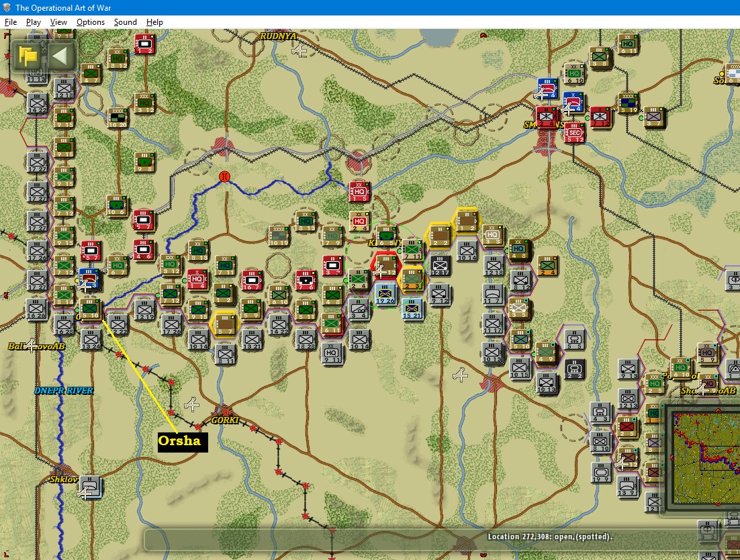Select the XX HQ counter 6 11
740x560 pixels.
click(x=628, y=44)
